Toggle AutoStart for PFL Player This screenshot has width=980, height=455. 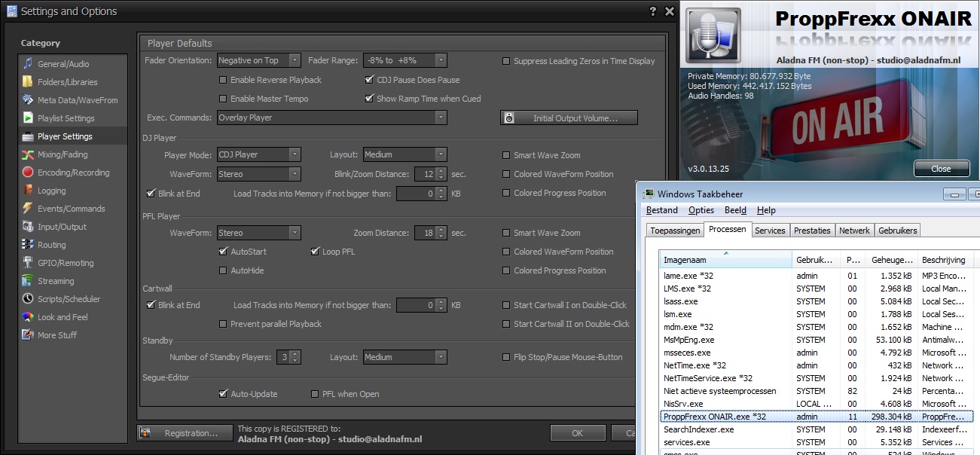(223, 252)
